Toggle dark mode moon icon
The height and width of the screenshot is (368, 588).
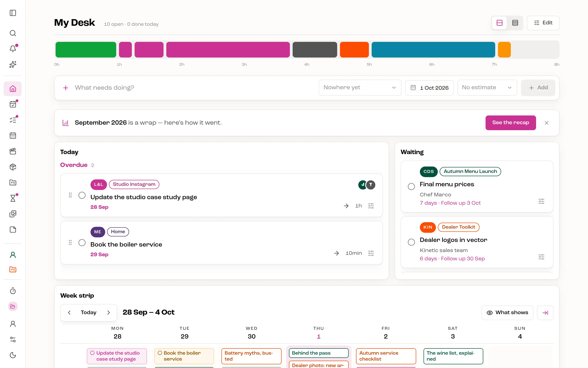(13, 355)
